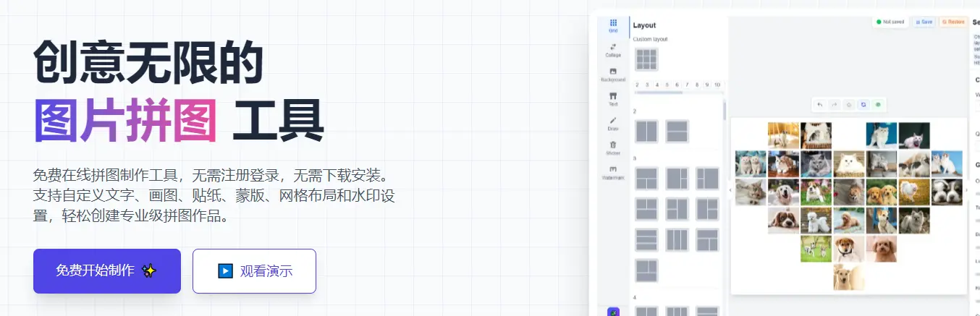Open the Grid tool in sidebar
The image size is (980, 316).
point(613,26)
